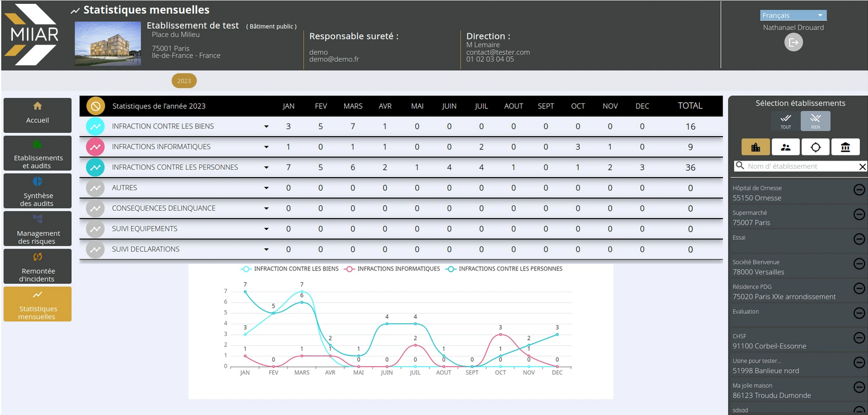This screenshot has height=415, width=868.
Task: Expand the SUIVI EQUIPEMENTS row arrow
Action: pyautogui.click(x=266, y=229)
